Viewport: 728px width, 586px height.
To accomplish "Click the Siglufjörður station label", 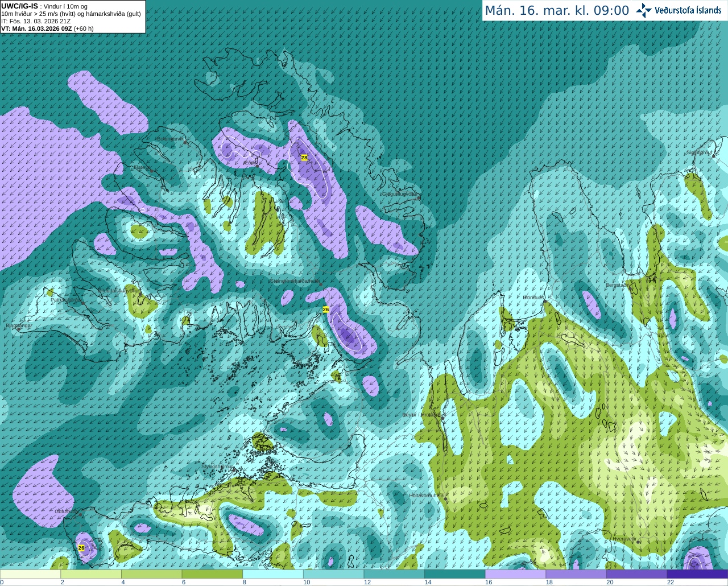I will 699,152.
